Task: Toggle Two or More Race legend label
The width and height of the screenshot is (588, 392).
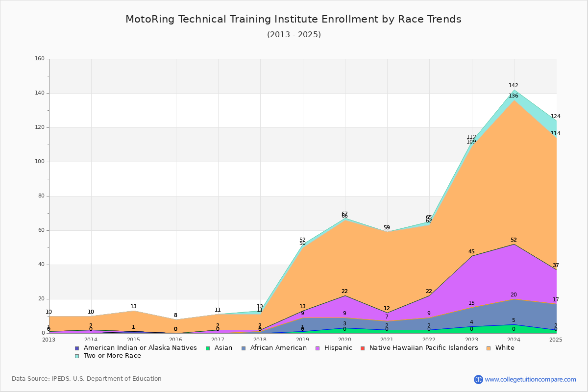Action: pyautogui.click(x=112, y=356)
